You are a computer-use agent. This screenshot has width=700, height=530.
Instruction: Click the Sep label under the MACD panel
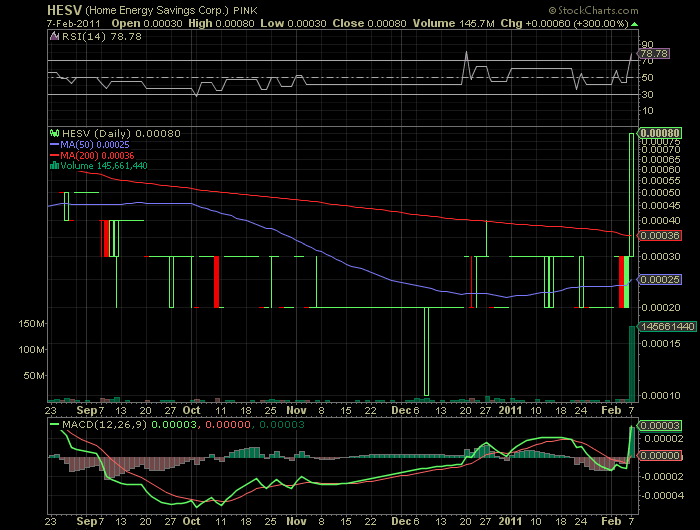coord(87,521)
